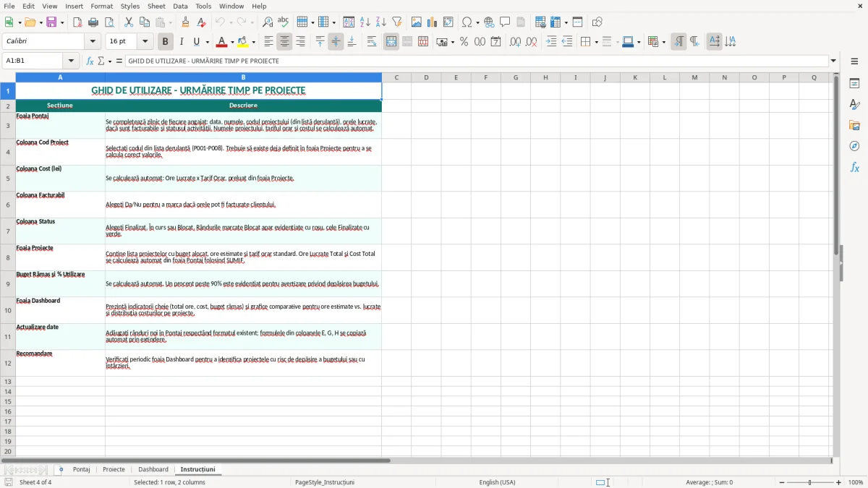The width and height of the screenshot is (868, 488).
Task: Open the Format menu
Action: [x=101, y=6]
